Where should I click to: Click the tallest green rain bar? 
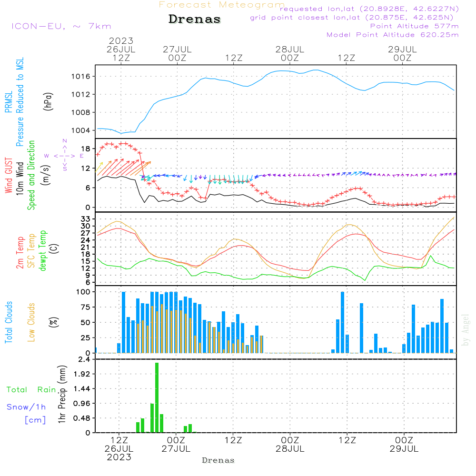[x=157, y=397]
